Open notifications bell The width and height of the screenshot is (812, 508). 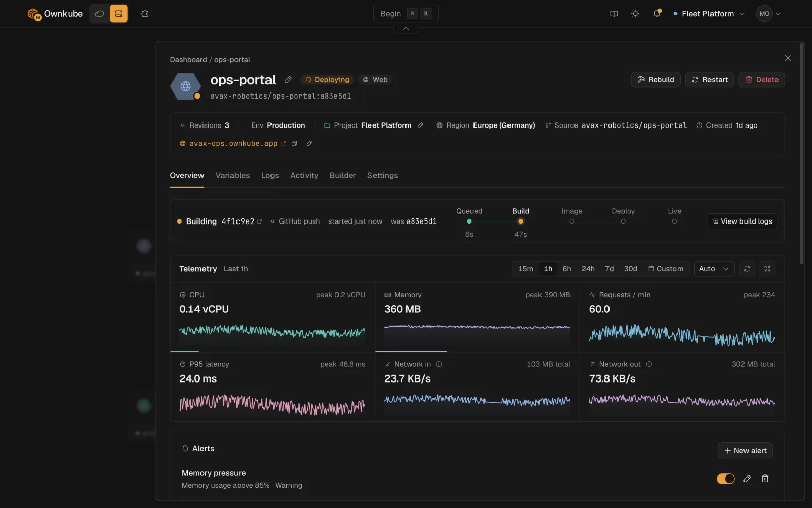657,14
